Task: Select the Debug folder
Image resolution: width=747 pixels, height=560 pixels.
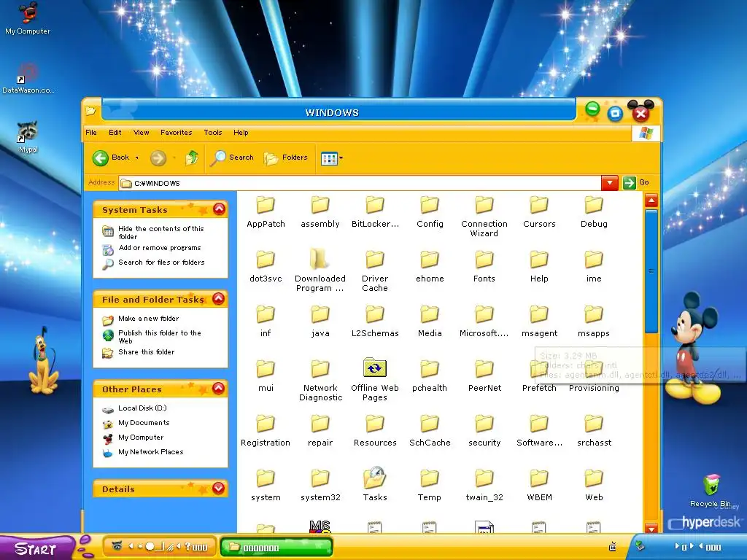Action: click(x=594, y=212)
